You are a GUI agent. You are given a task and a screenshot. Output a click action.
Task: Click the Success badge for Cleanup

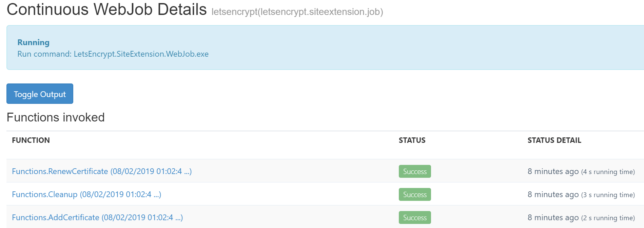point(414,194)
